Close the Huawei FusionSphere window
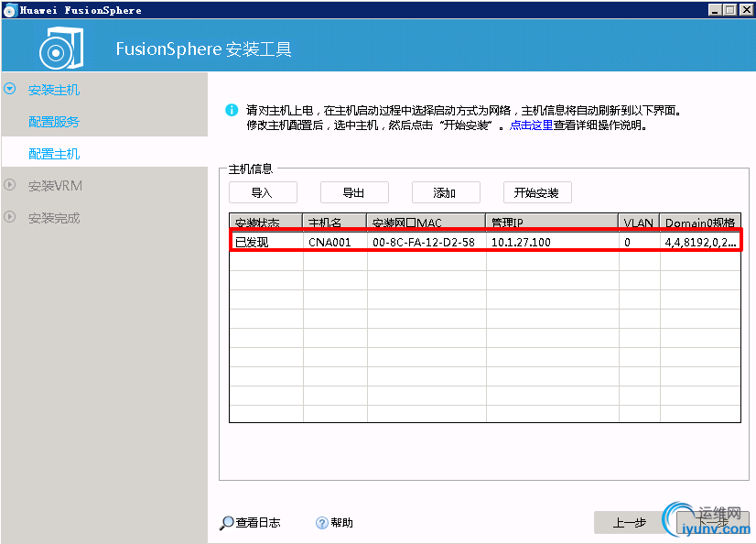Viewport: 756px width, 544px height. point(746,10)
